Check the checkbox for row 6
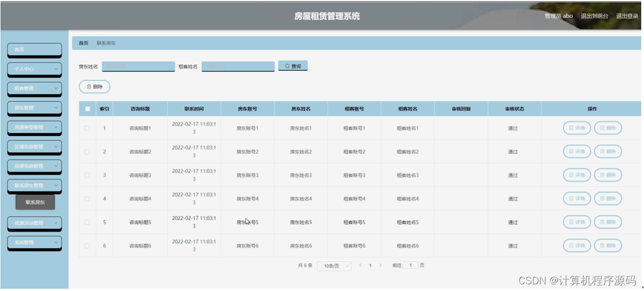Image resolution: width=644 pixels, height=291 pixels. (87, 246)
